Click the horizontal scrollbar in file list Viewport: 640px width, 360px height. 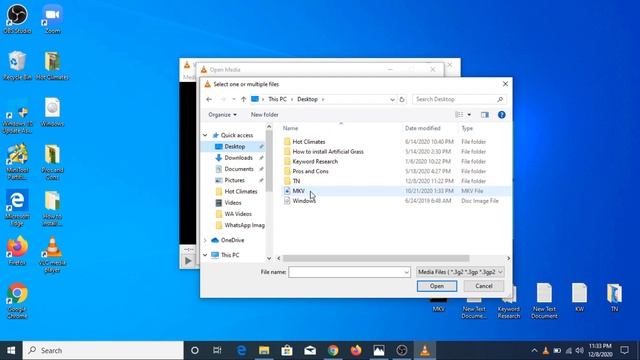point(376,258)
